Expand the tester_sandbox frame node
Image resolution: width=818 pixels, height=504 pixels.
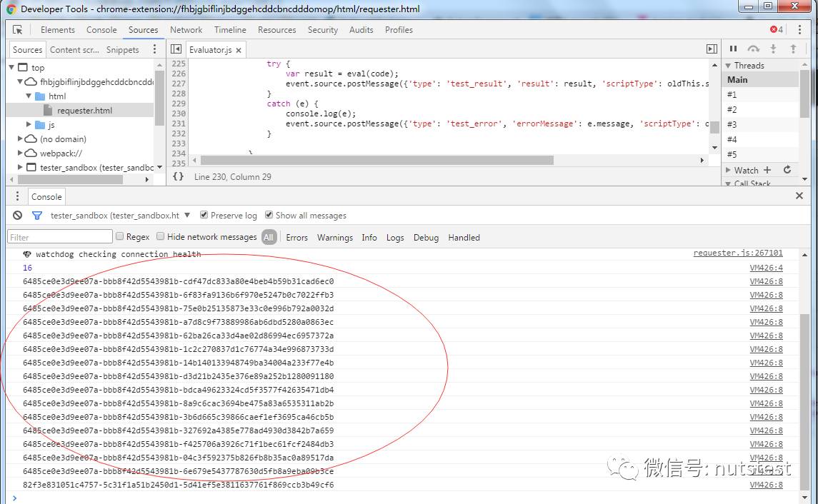pyautogui.click(x=20, y=167)
